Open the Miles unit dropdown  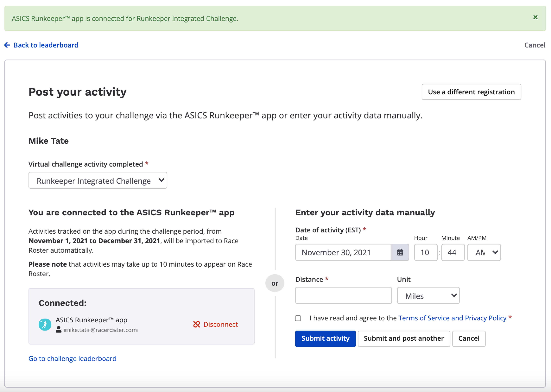[x=428, y=295]
